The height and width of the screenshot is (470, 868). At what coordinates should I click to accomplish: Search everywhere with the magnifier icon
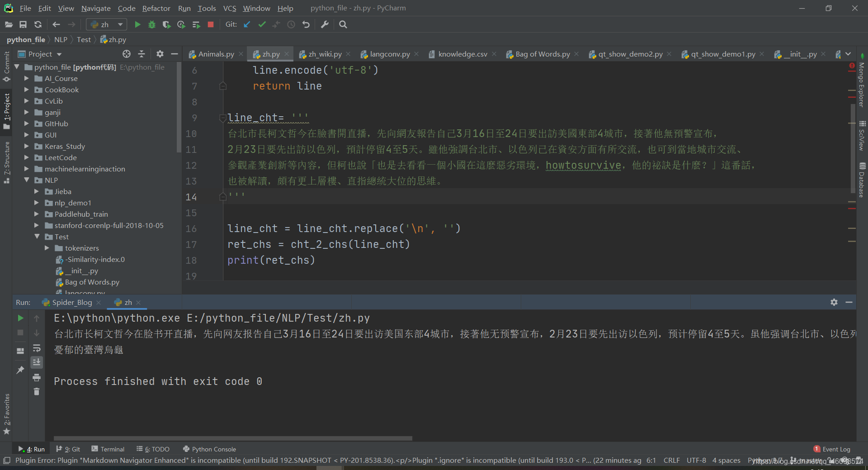pos(343,24)
